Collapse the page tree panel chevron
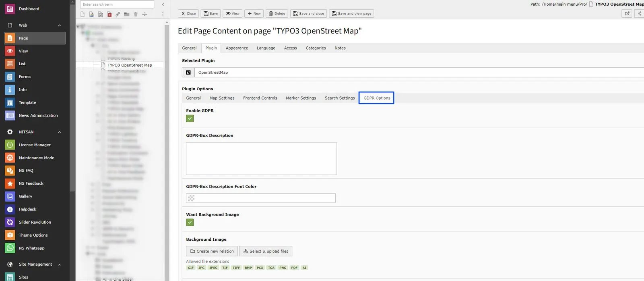644x281 pixels. (x=163, y=4)
